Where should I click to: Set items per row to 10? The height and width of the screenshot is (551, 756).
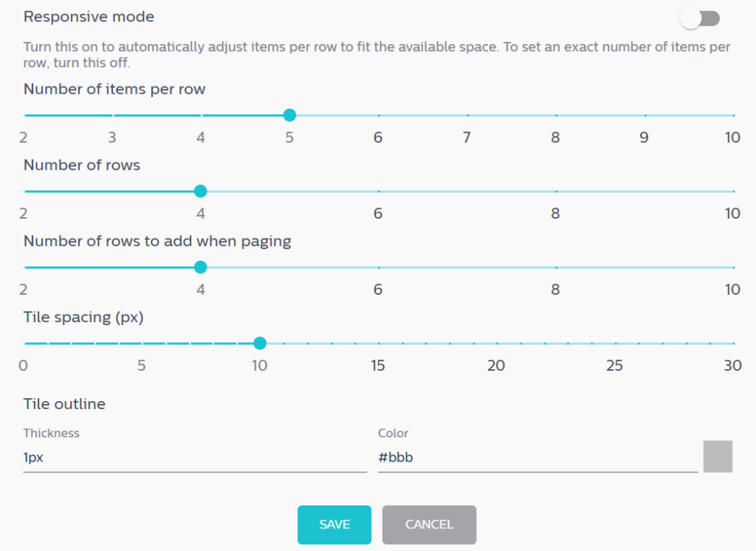(733, 115)
